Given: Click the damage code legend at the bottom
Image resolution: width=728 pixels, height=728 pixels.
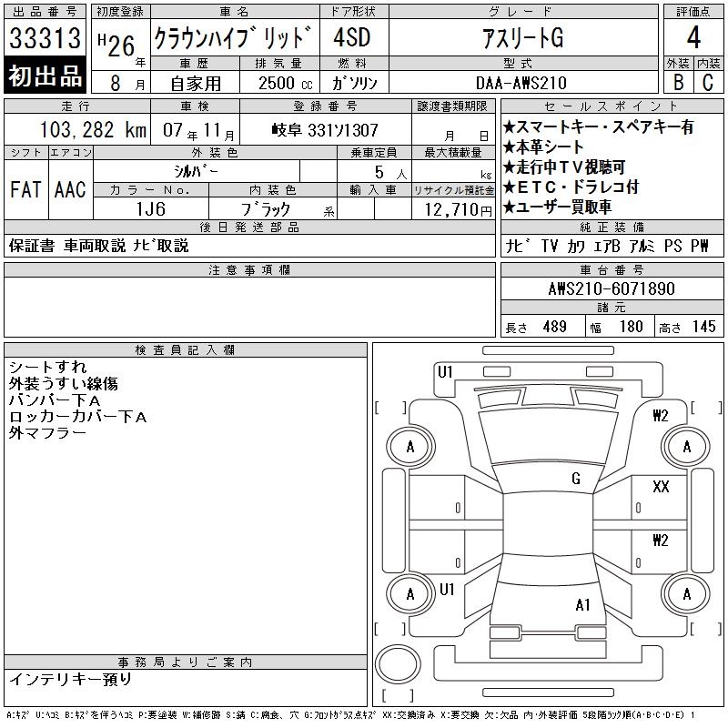Looking at the screenshot, I should [x=350, y=715].
